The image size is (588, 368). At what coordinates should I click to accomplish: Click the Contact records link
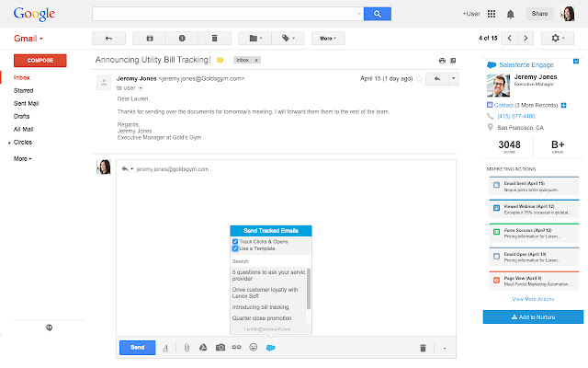click(x=503, y=105)
